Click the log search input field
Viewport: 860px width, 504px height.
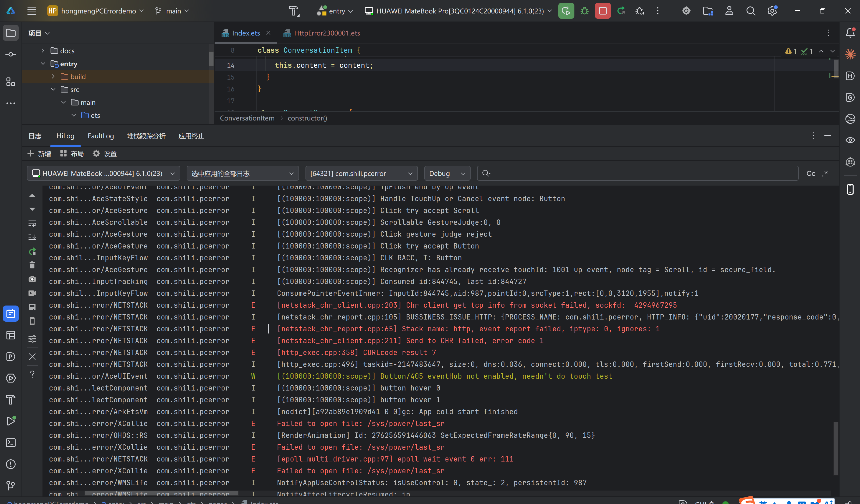click(638, 173)
